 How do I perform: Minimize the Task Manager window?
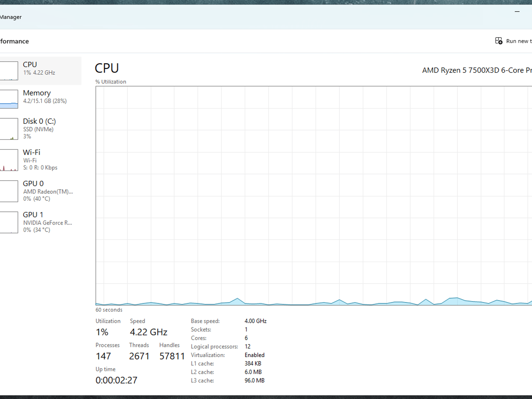(x=517, y=11)
